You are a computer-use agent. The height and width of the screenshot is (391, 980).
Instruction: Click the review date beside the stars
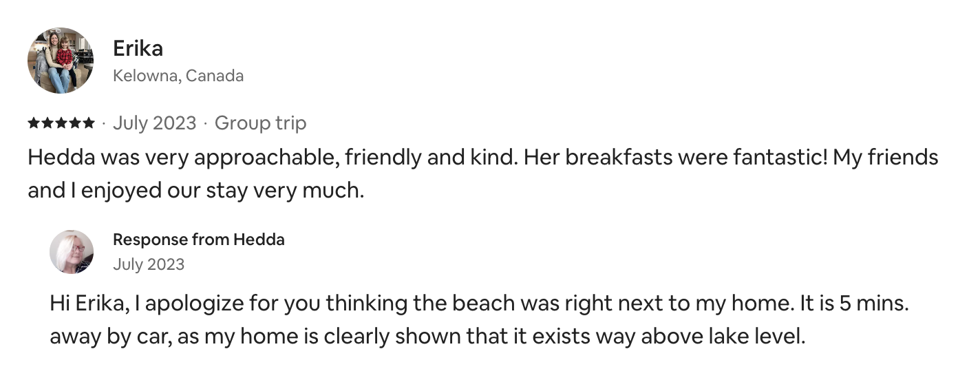coord(154,123)
